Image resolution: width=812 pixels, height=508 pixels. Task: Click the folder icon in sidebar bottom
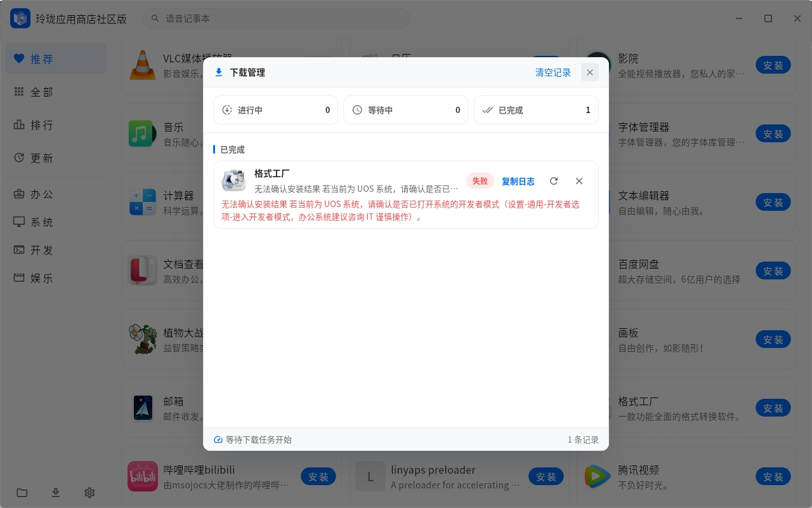pos(22,493)
